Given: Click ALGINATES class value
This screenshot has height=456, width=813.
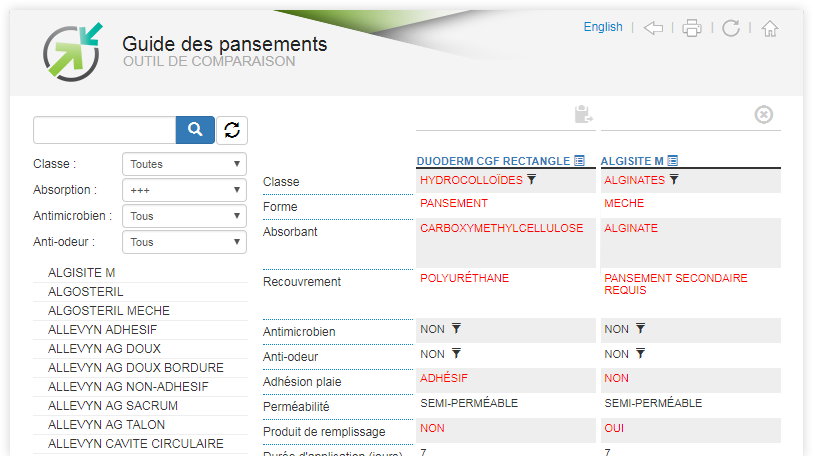Looking at the screenshot, I should (634, 180).
